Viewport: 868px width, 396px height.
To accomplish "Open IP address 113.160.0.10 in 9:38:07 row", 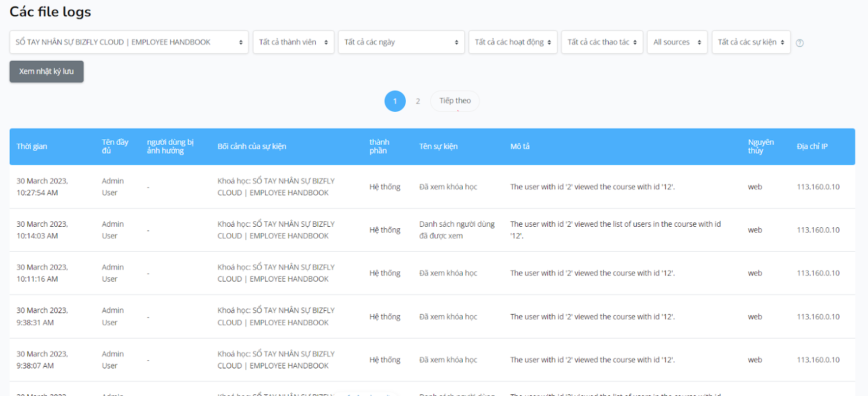I will tap(818, 360).
